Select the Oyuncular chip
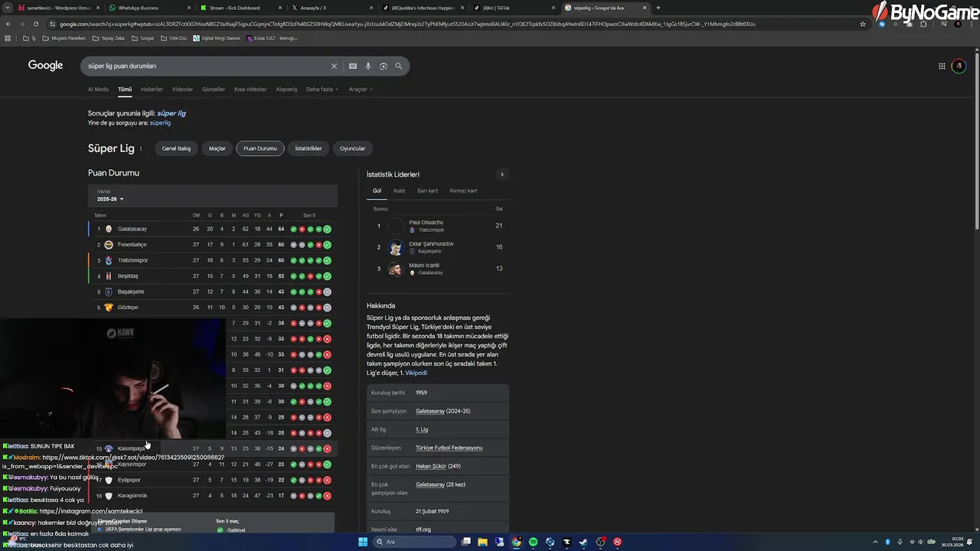The image size is (980, 551). click(x=352, y=148)
